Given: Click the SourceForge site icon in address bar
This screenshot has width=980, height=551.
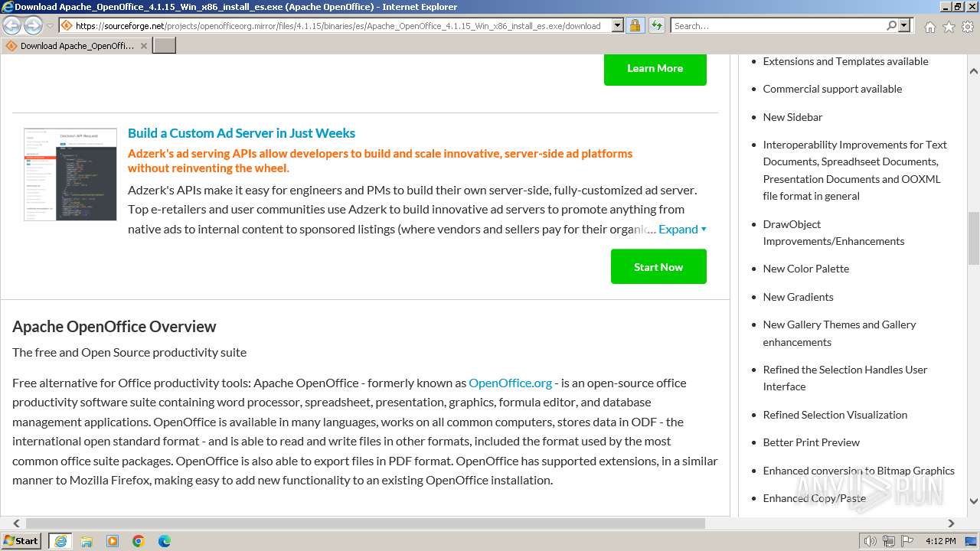Looking at the screenshot, I should pos(67,25).
